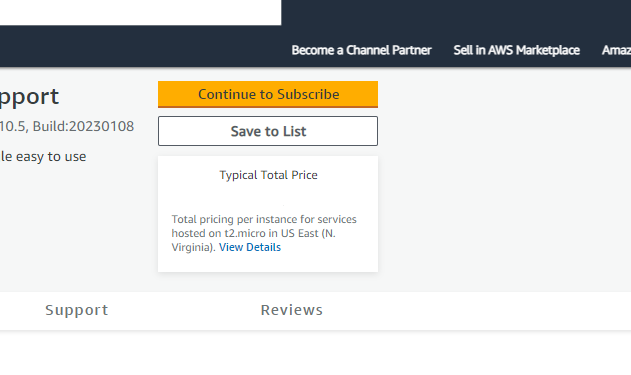The width and height of the screenshot is (631, 375).
Task: Click the Typical Total Price heading
Action: pos(268,175)
